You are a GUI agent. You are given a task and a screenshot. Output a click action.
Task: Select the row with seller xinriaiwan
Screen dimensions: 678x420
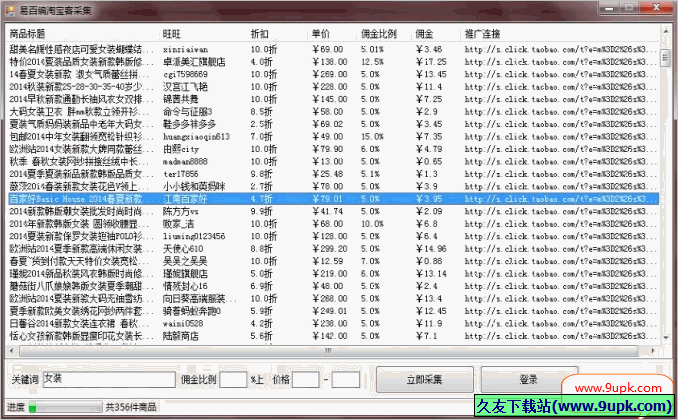[332, 49]
